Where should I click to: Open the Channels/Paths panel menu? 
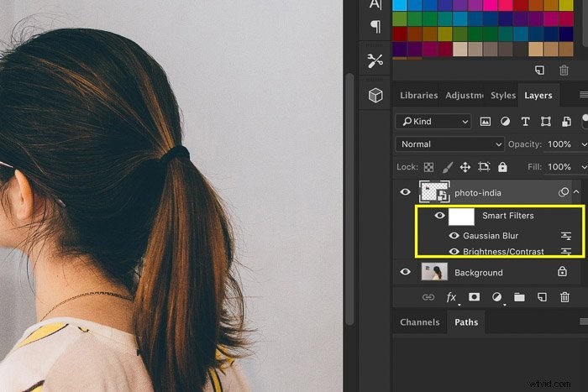pos(584,321)
